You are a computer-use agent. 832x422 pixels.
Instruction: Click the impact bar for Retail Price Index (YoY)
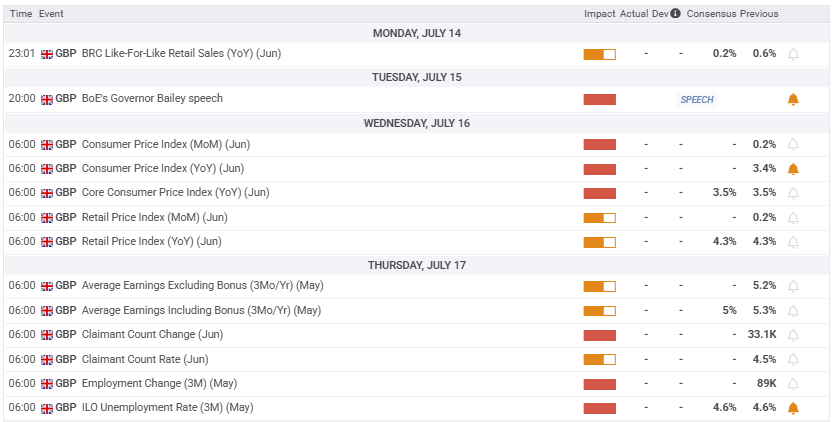[x=599, y=242]
